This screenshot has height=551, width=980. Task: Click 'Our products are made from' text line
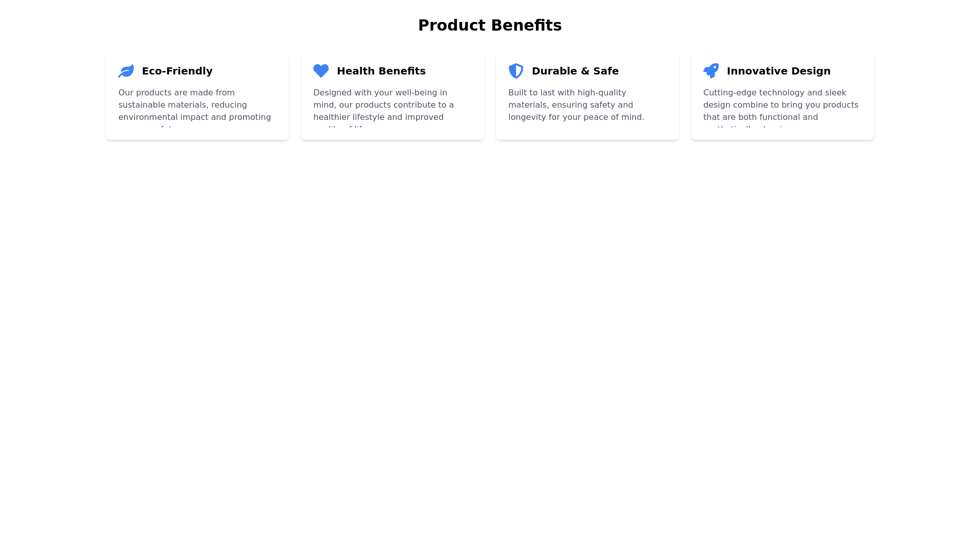click(x=177, y=93)
